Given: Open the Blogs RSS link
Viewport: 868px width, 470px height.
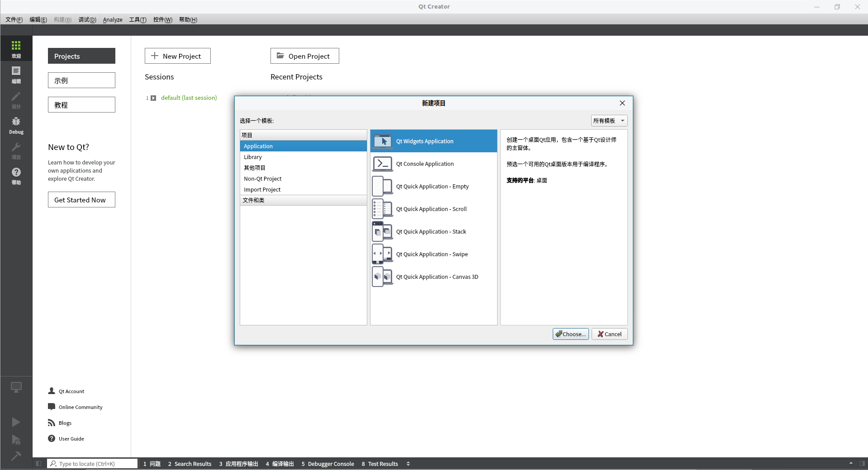Looking at the screenshot, I should 60,423.
